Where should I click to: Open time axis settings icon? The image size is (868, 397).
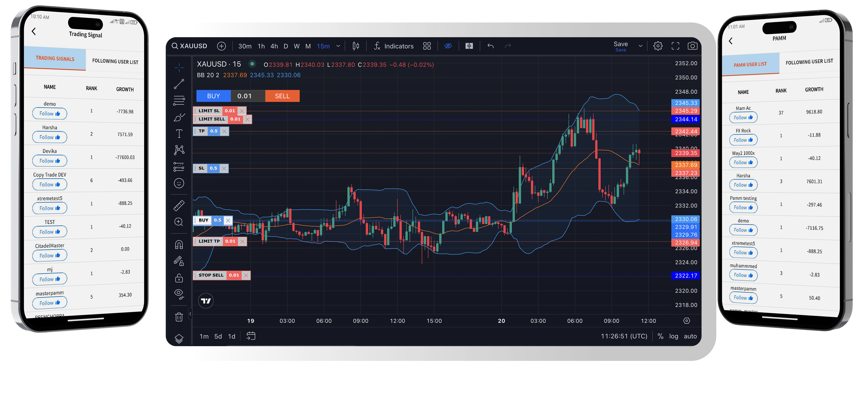click(x=686, y=321)
